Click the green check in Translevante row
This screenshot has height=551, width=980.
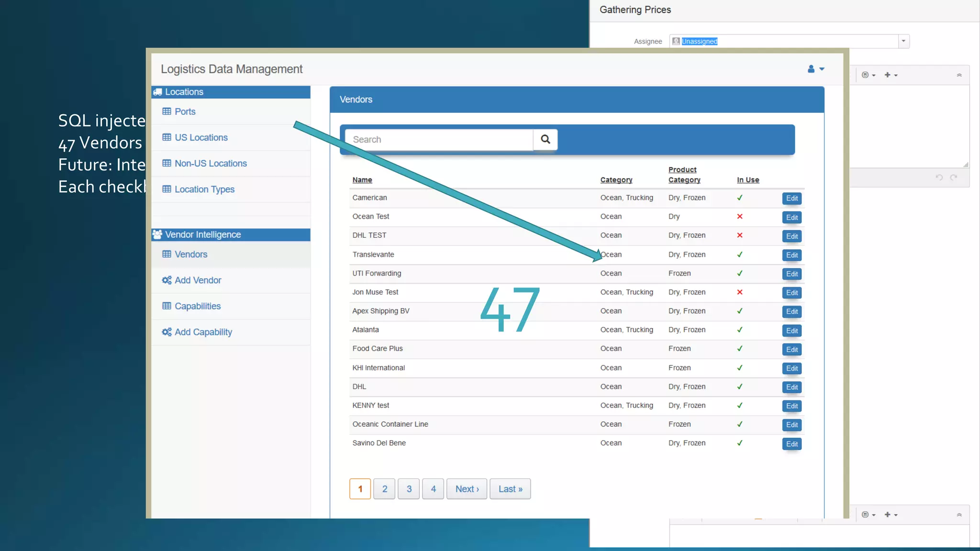740,254
